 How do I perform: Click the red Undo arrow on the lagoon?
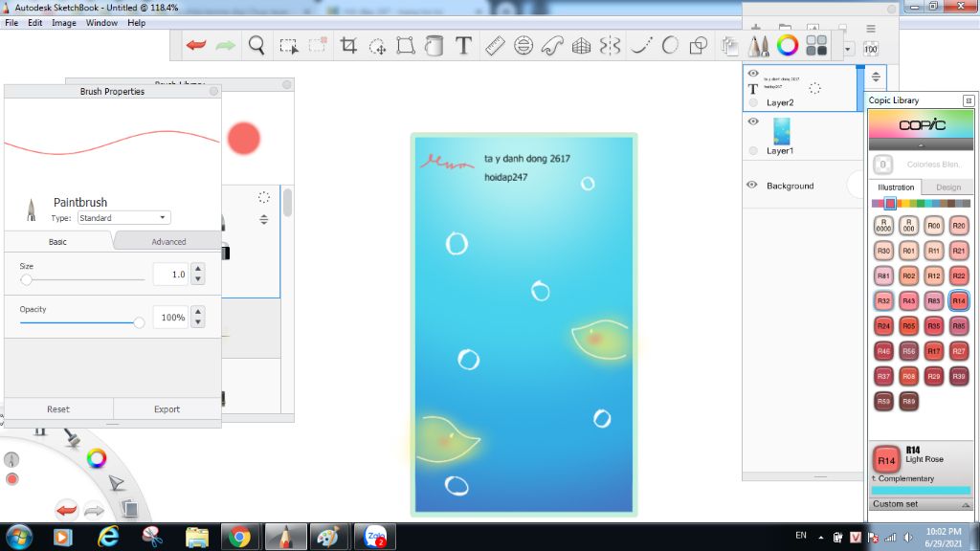coord(66,510)
